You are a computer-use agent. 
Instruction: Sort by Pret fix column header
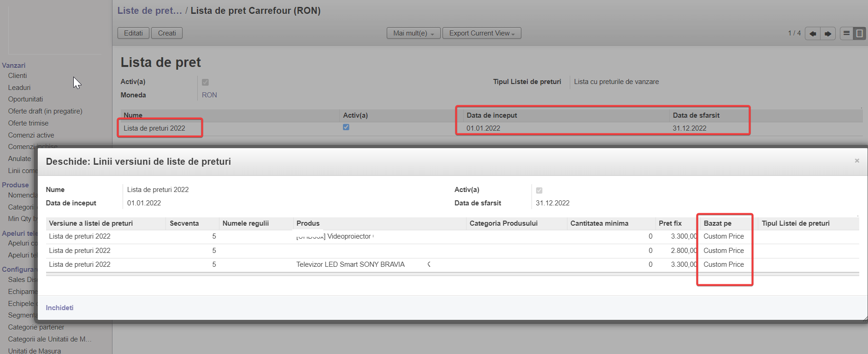pyautogui.click(x=670, y=223)
